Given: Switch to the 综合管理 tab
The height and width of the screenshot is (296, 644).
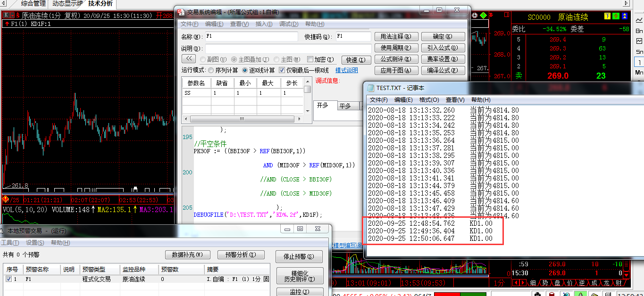Looking at the screenshot, I should 33,4.
